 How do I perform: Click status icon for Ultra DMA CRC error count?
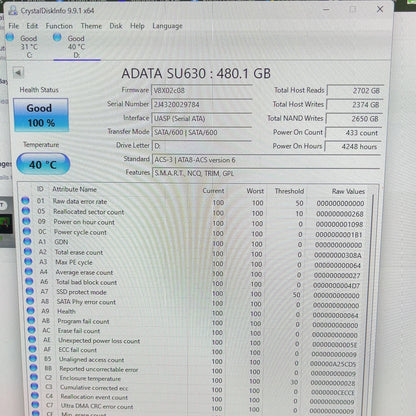(x=35, y=405)
